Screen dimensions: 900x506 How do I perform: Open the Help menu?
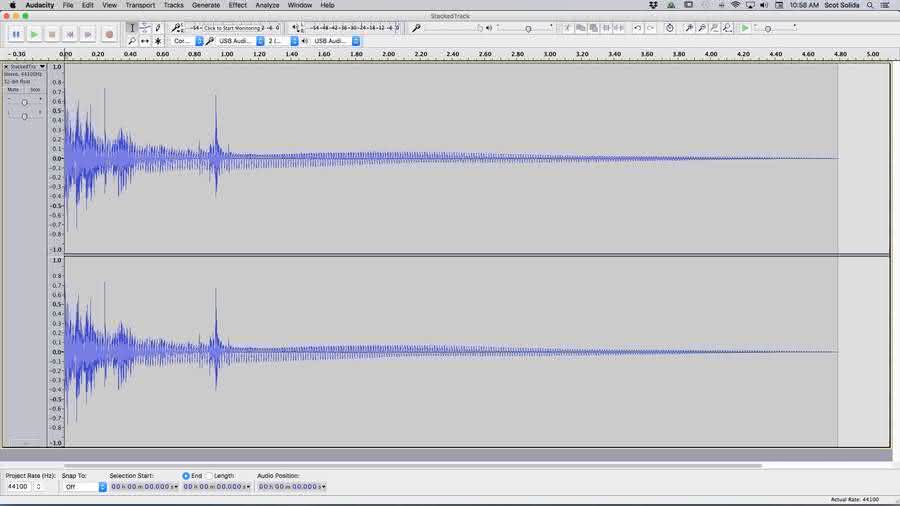coord(327,5)
